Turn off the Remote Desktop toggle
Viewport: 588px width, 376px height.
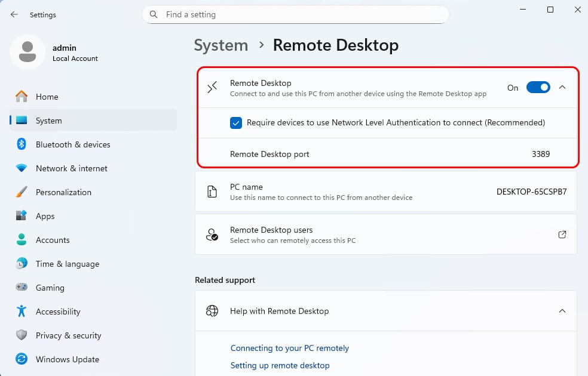(x=538, y=87)
